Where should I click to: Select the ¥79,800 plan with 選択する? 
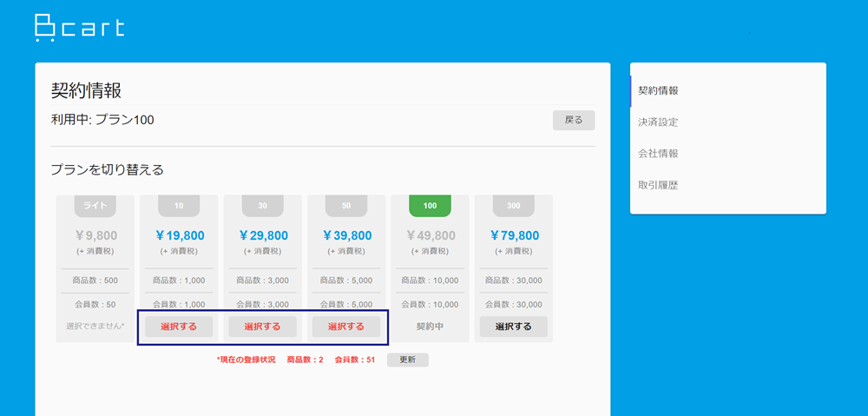pyautogui.click(x=513, y=327)
